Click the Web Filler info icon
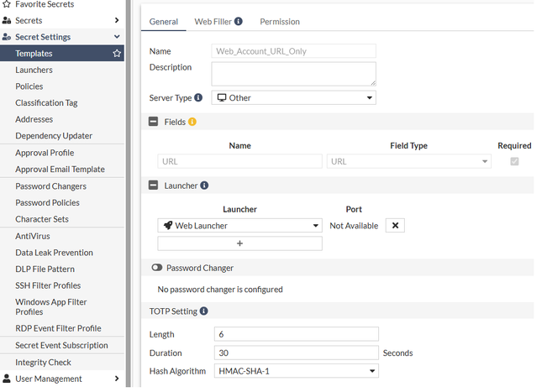This screenshot has height=392, width=547. [239, 22]
